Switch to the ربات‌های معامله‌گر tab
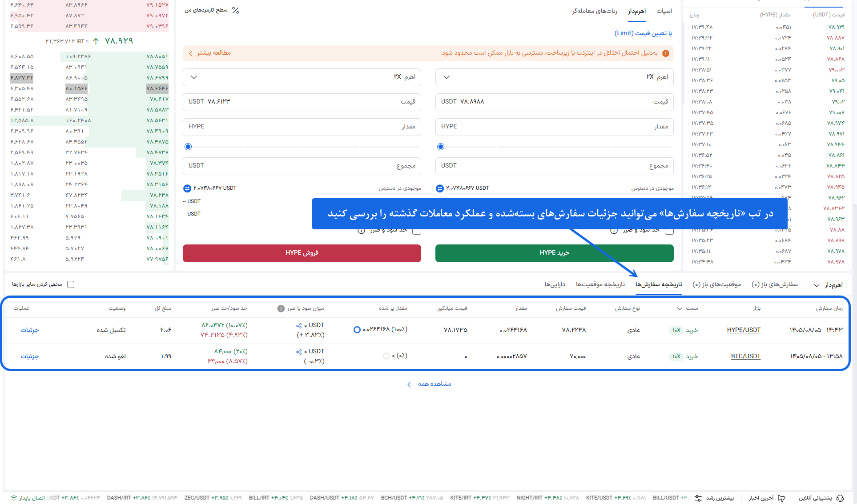The width and height of the screenshot is (857, 504). pos(595,11)
